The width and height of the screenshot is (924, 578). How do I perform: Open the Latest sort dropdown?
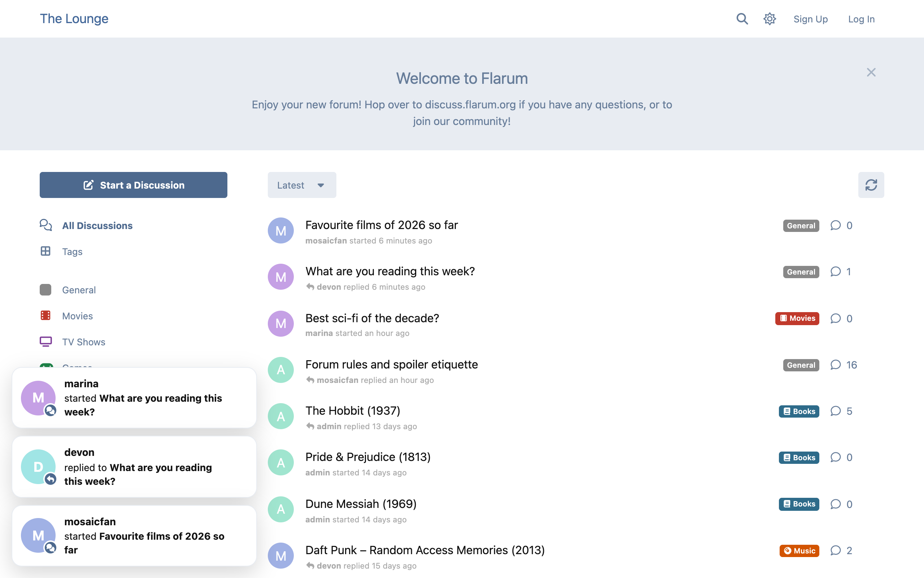tap(302, 185)
